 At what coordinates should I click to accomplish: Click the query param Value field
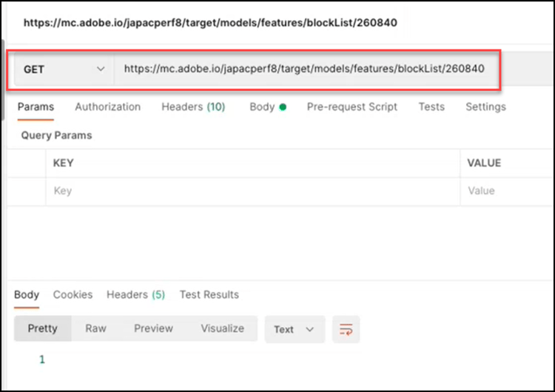pos(508,191)
